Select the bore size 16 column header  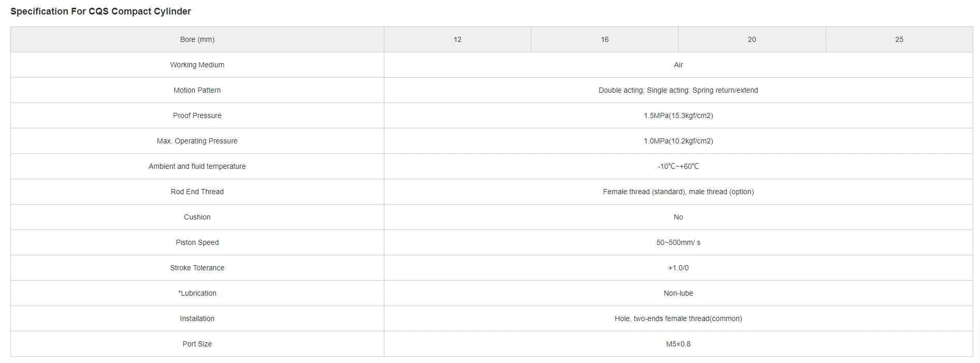[604, 39]
